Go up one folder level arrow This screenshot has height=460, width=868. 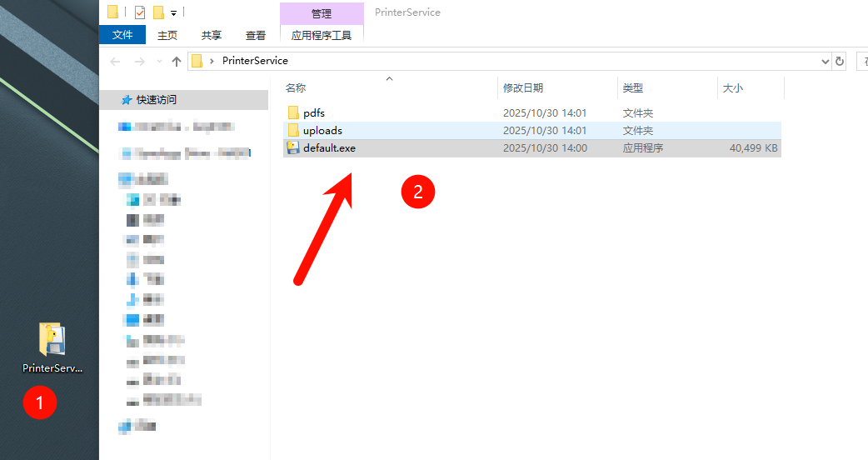pyautogui.click(x=177, y=62)
